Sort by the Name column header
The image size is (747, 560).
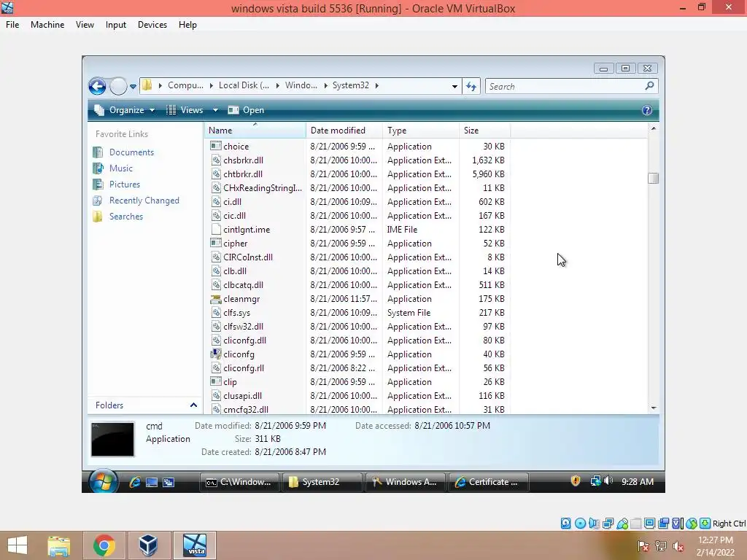pyautogui.click(x=255, y=131)
